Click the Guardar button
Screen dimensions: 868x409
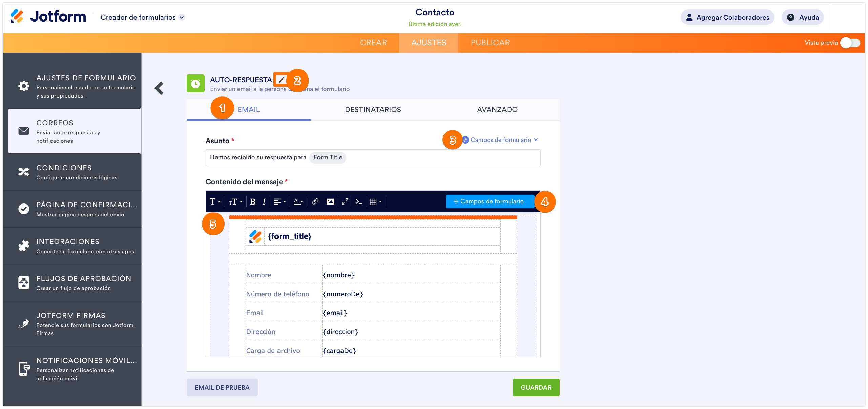[x=536, y=387]
